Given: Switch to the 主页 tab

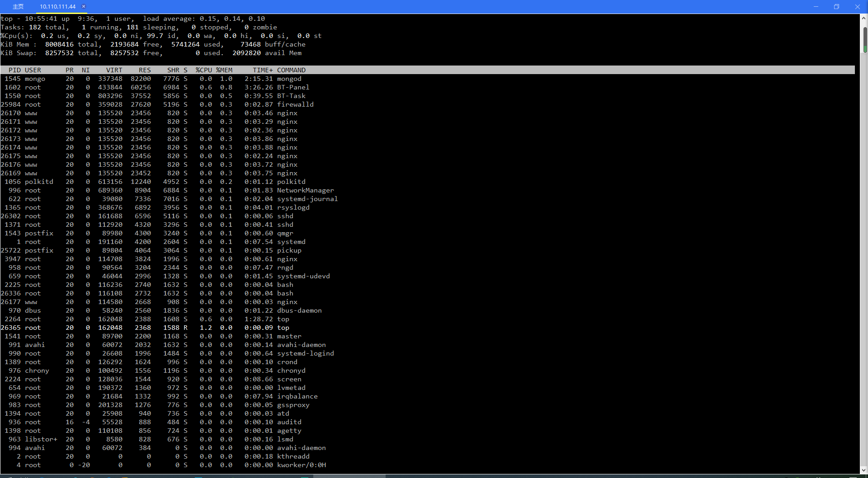Looking at the screenshot, I should [x=18, y=7].
